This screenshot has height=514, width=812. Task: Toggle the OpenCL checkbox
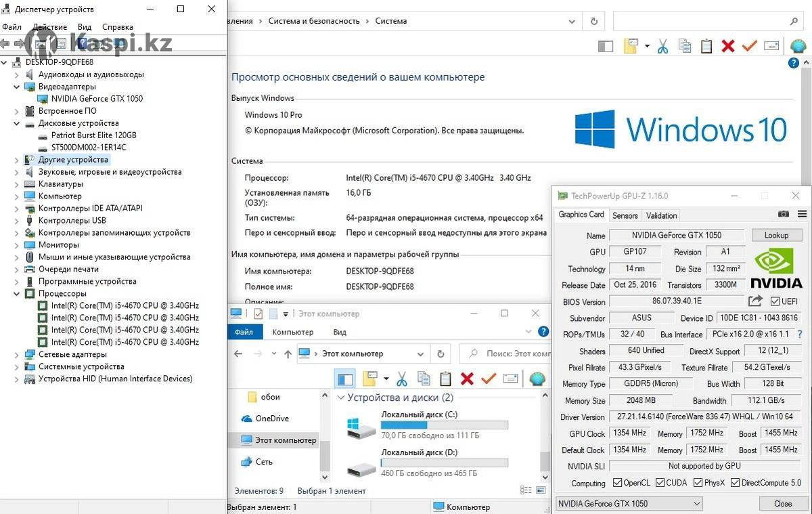pyautogui.click(x=617, y=483)
